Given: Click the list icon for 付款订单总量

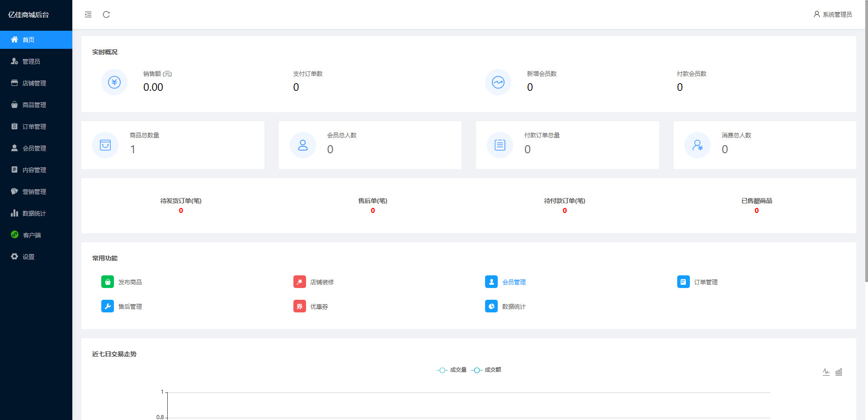Looking at the screenshot, I should click(500, 145).
